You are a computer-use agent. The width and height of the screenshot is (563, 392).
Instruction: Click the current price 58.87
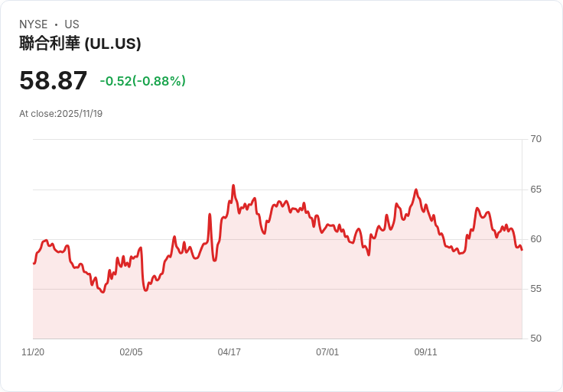pos(53,80)
